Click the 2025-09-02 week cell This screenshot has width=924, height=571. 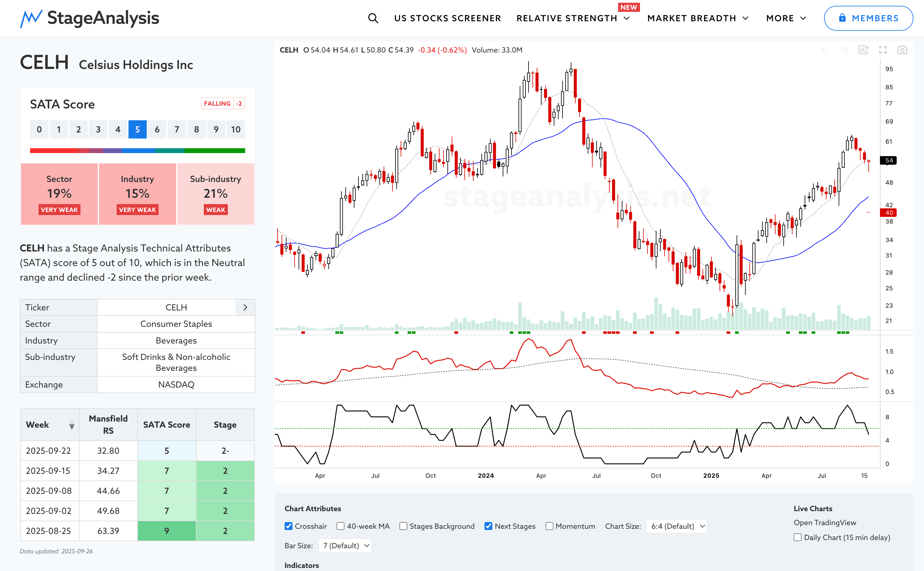point(50,511)
